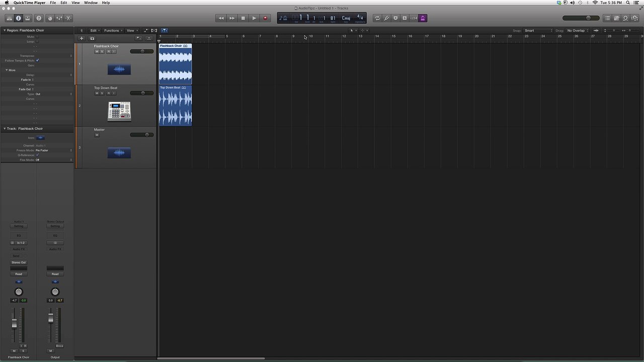Image resolution: width=644 pixels, height=362 pixels.
Task: Add a new track with plus button
Action: 82,38
